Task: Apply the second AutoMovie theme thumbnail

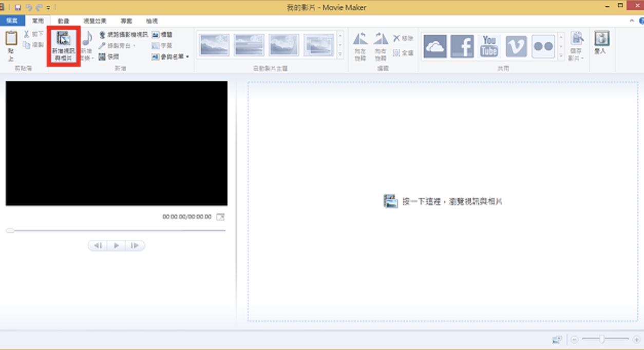Action: [249, 45]
